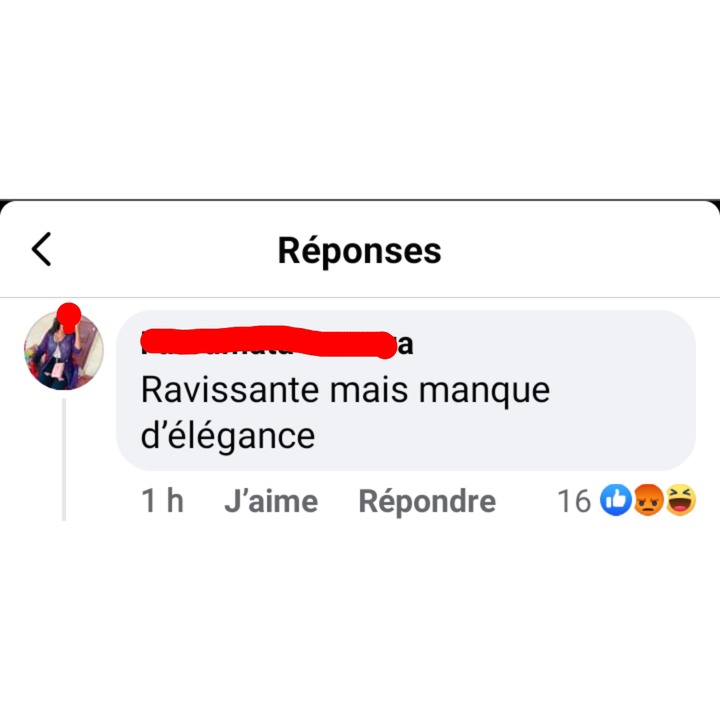Tap the laughing face reaction icon
Image resolution: width=720 pixels, height=720 pixels.
coord(681,500)
